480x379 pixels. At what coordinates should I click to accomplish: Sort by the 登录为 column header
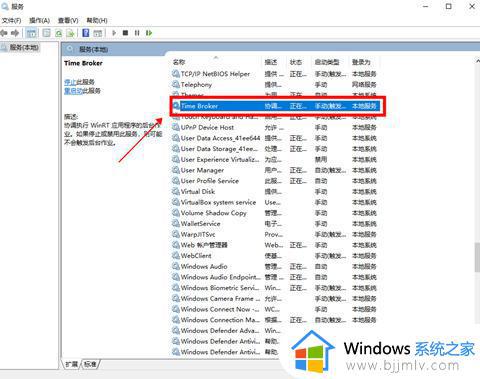(x=361, y=62)
